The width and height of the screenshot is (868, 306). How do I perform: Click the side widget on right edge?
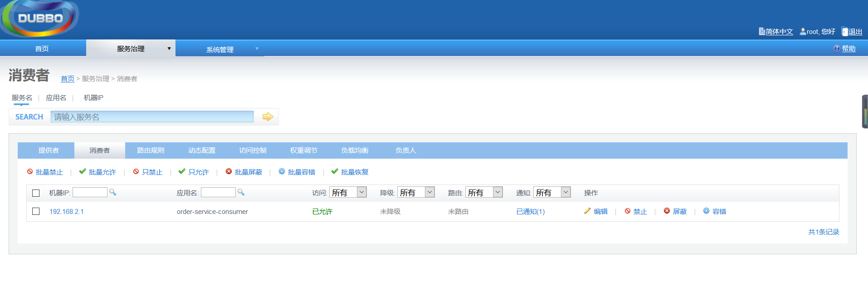[865, 112]
